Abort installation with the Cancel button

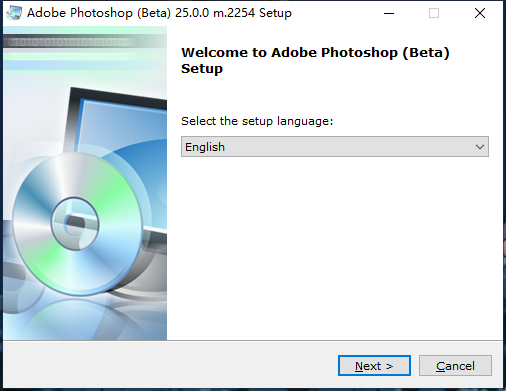tap(455, 366)
